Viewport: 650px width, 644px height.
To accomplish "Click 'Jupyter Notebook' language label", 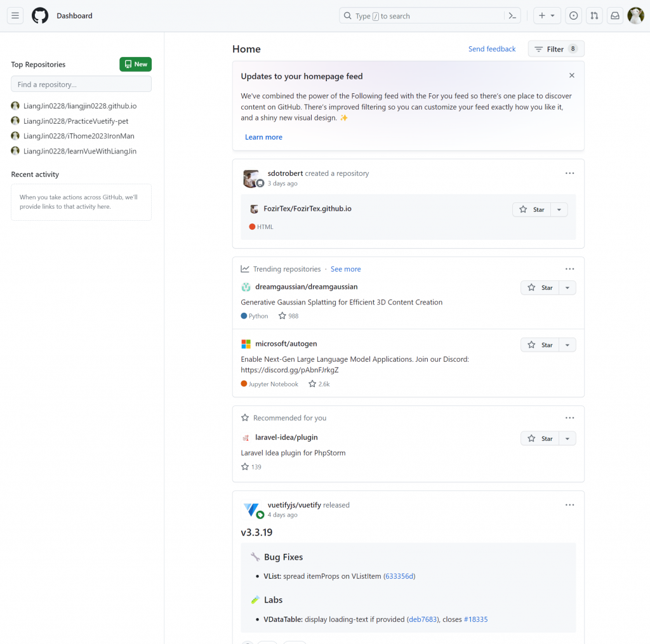I will point(273,384).
